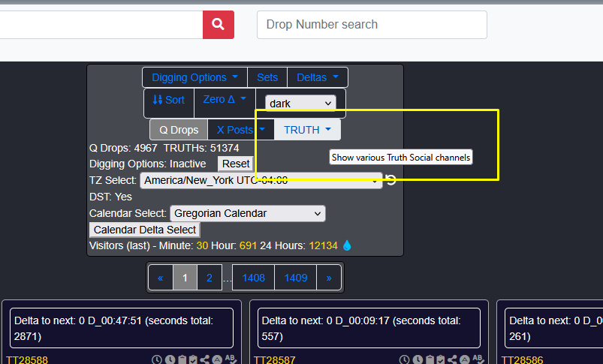Click the 24 Hours visitor count 12134
Screen dimensions: 603x364
tap(323, 245)
